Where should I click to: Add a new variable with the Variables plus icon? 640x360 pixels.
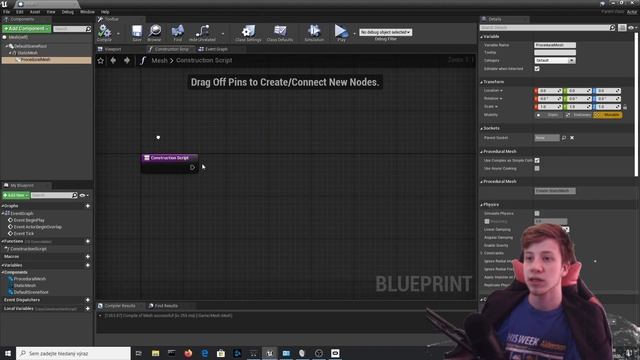pos(88,265)
